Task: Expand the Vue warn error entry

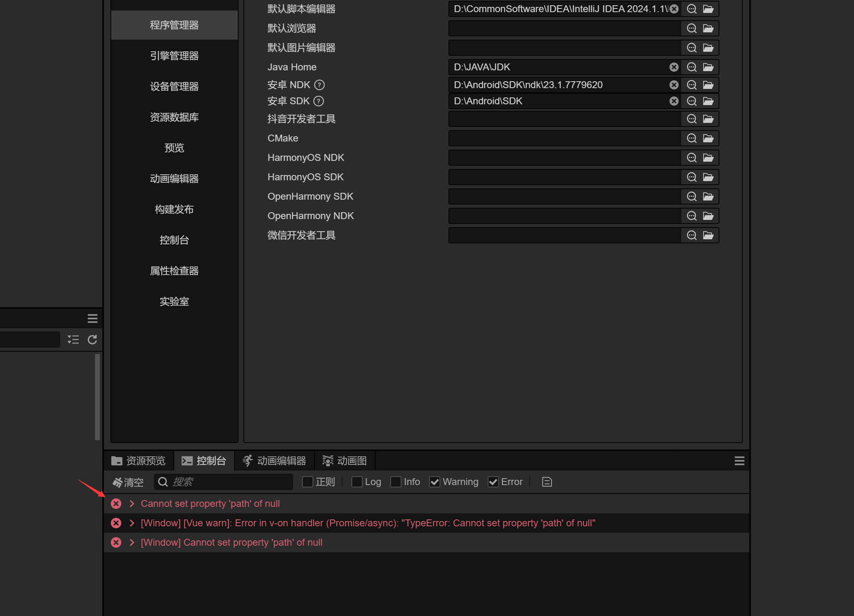Action: pos(132,523)
